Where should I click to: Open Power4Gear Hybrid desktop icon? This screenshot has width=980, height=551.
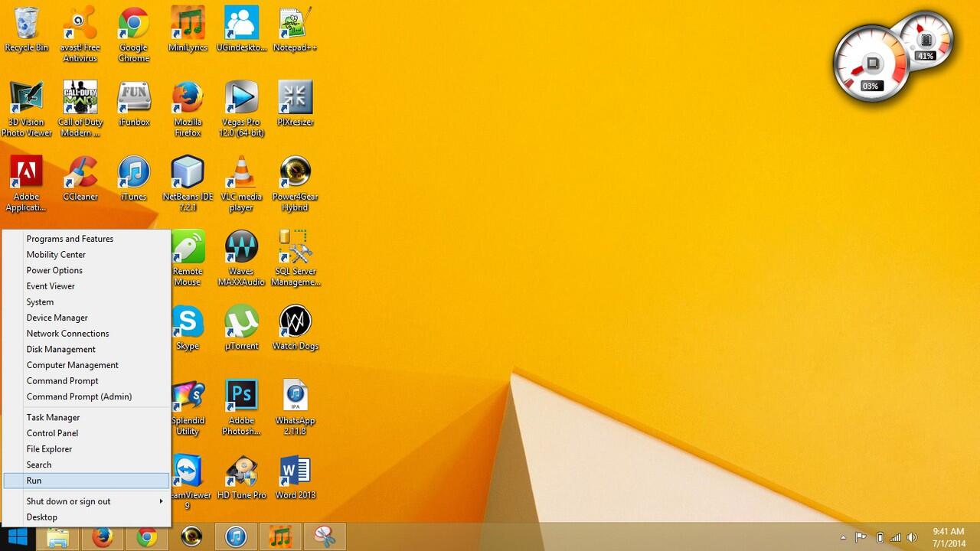pyautogui.click(x=295, y=184)
